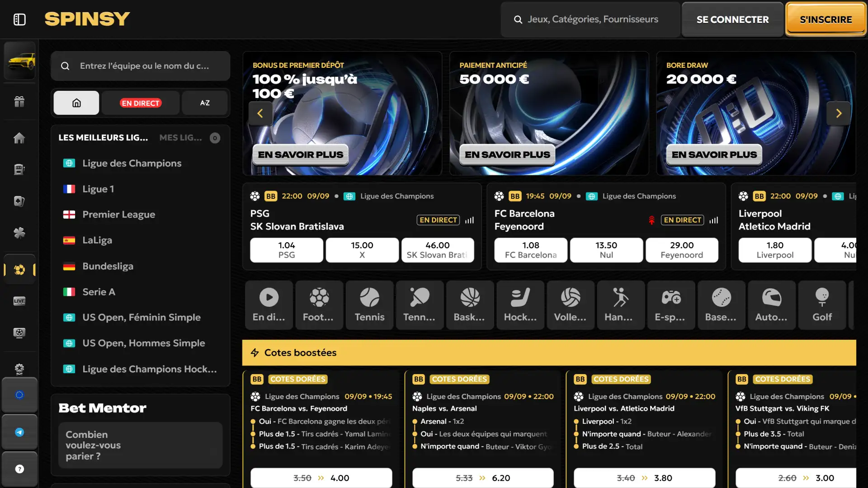The width and height of the screenshot is (868, 488).
Task: Open statistics bars icon for FC Barcelona match
Action: pyautogui.click(x=714, y=220)
